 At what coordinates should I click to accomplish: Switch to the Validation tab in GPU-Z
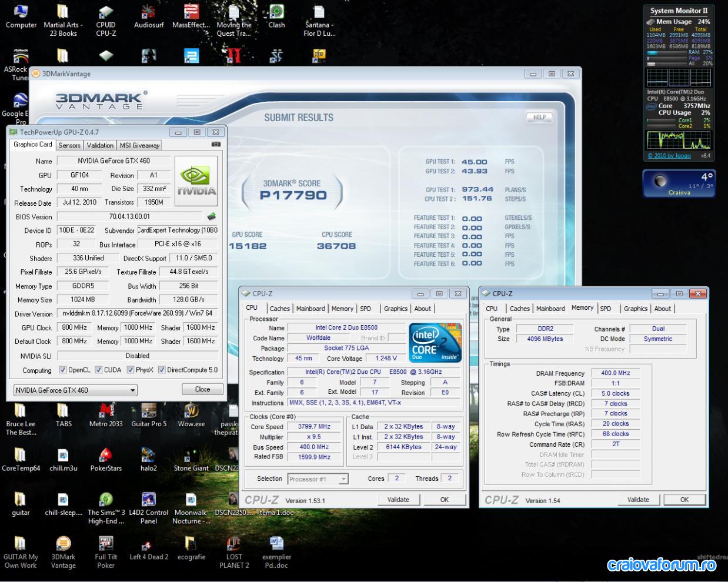[100, 145]
